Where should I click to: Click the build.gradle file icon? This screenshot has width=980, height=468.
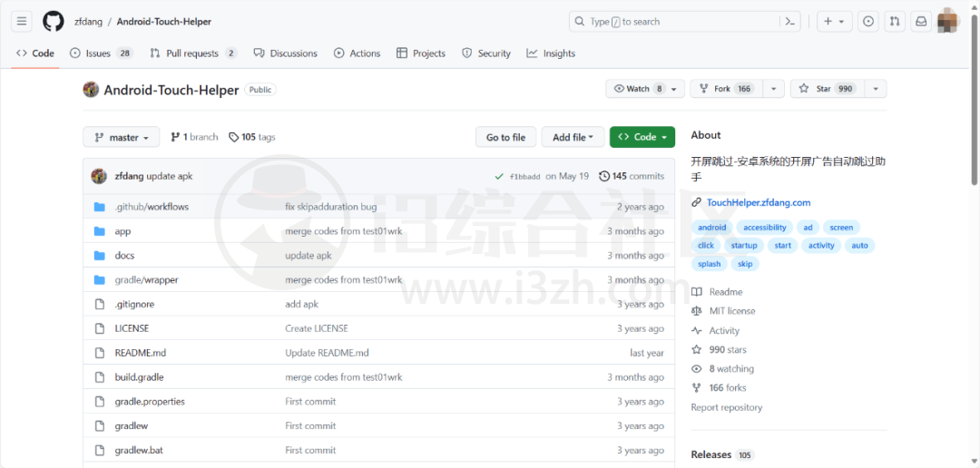click(99, 377)
